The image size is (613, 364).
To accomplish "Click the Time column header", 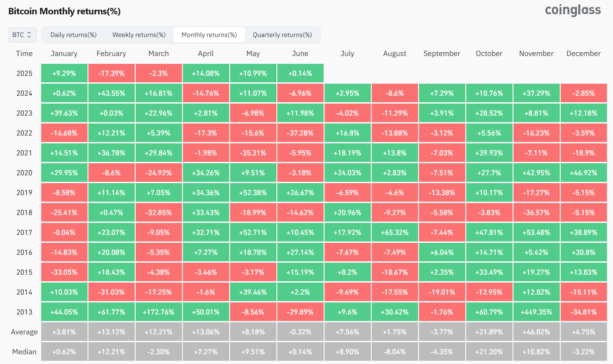I will pyautogui.click(x=24, y=54).
